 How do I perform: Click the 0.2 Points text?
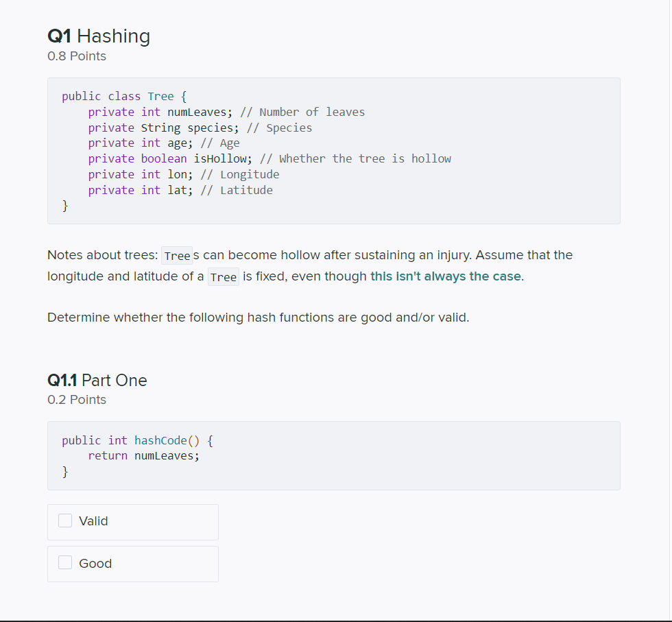tap(77, 400)
